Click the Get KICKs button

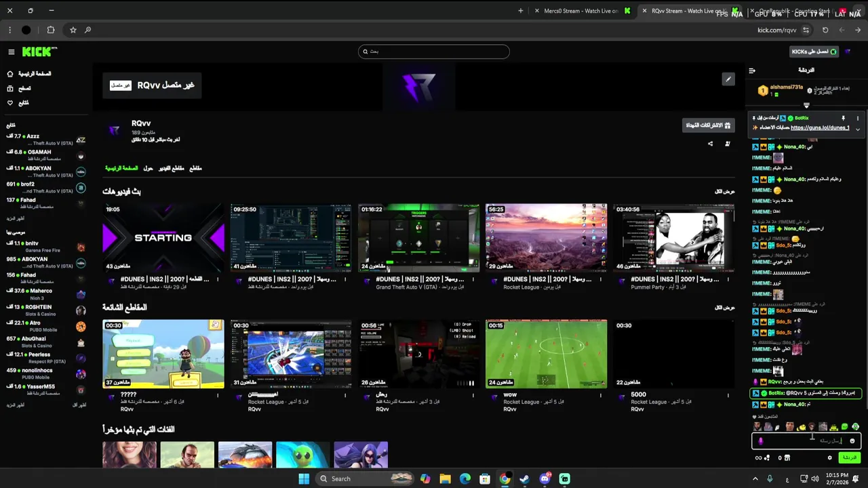[814, 52]
